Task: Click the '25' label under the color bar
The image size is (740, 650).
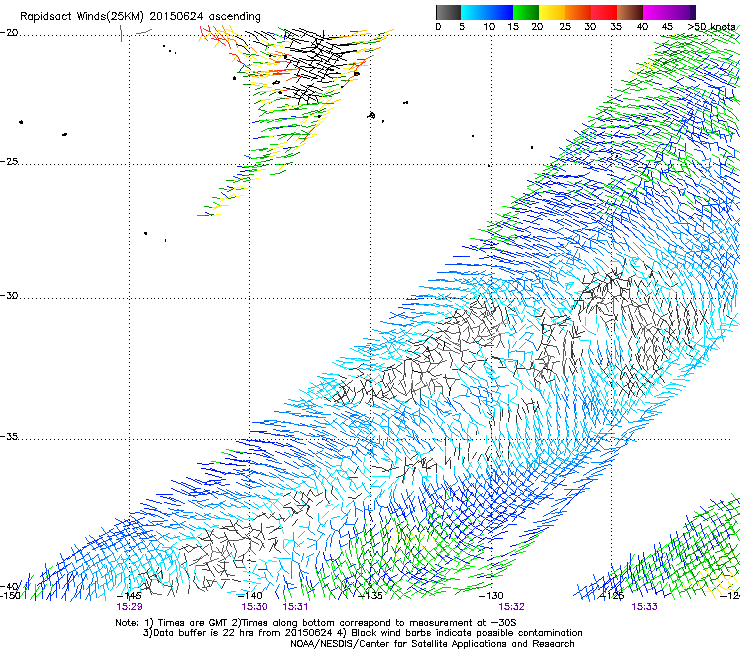Action: 565,26
